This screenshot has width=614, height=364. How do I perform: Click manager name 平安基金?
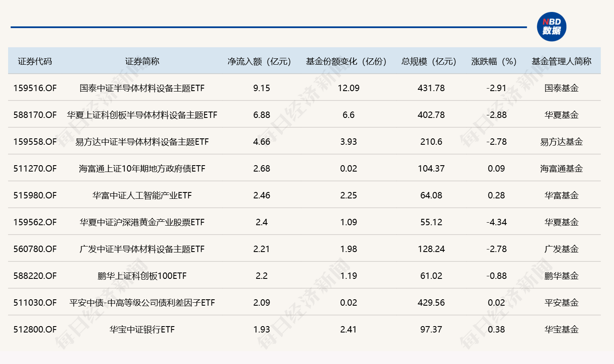(x=562, y=303)
